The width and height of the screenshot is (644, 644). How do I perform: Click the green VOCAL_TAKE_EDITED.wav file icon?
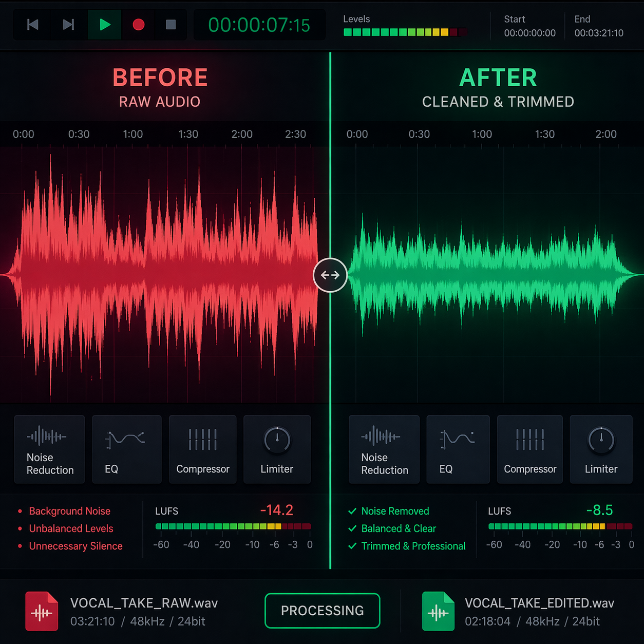tap(438, 611)
